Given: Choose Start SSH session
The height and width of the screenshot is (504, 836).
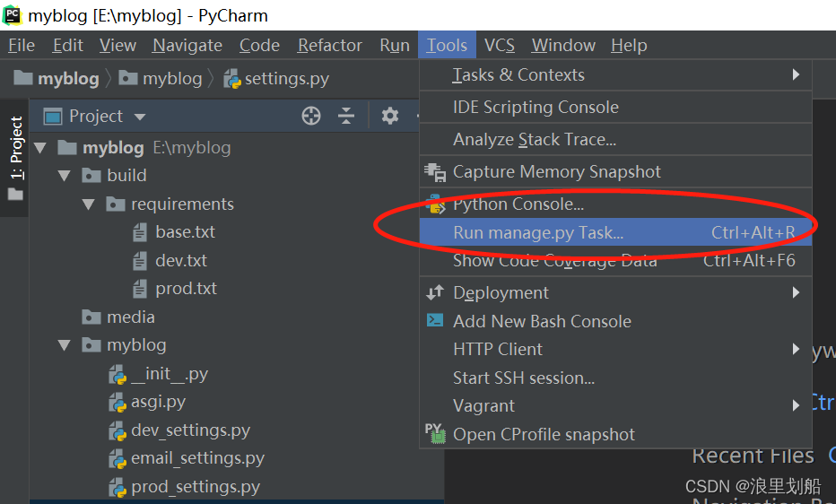Looking at the screenshot, I should tap(616, 378).
